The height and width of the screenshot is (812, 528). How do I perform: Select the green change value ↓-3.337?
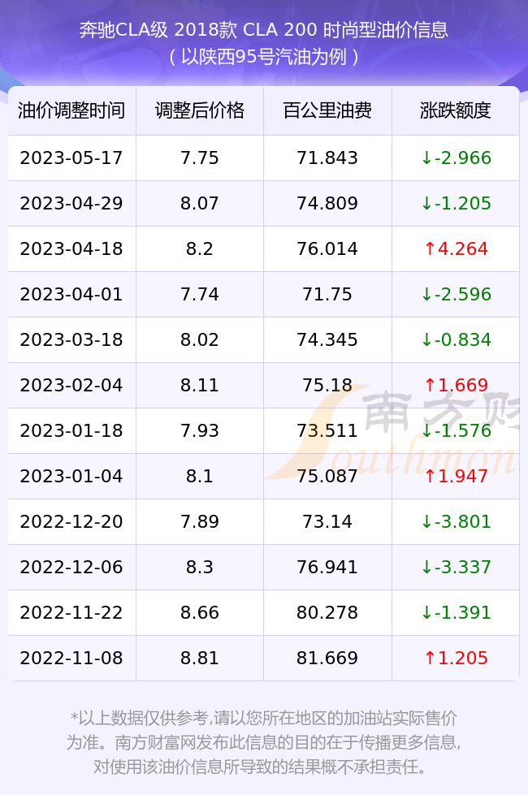click(456, 567)
